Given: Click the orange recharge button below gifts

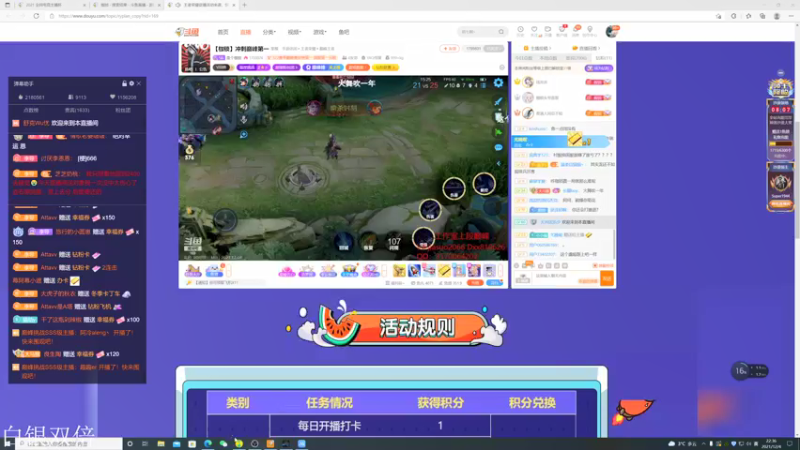Looking at the screenshot, I should (x=475, y=283).
